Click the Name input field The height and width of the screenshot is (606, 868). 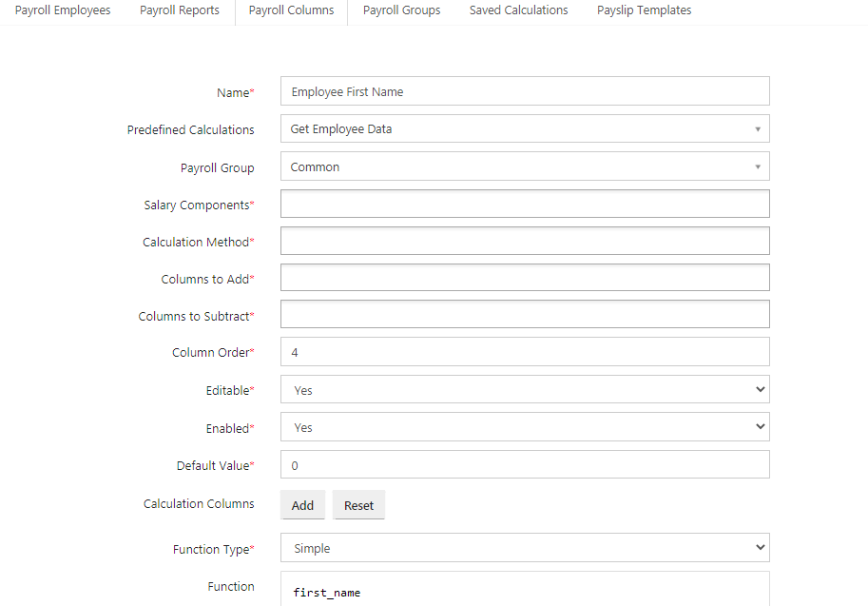coord(525,91)
